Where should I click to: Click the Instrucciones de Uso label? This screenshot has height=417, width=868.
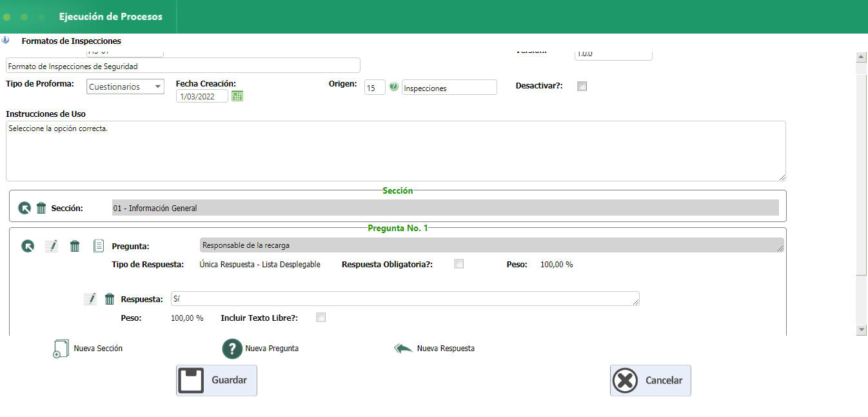coord(46,114)
